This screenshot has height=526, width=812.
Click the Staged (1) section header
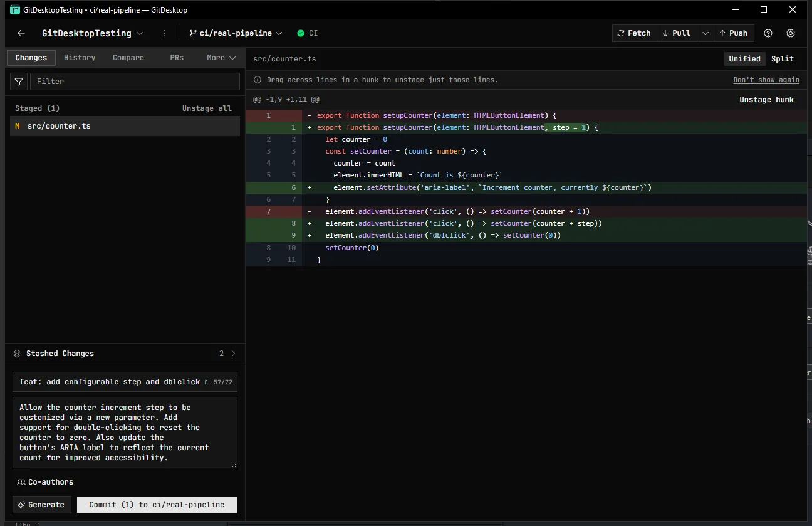click(x=38, y=108)
